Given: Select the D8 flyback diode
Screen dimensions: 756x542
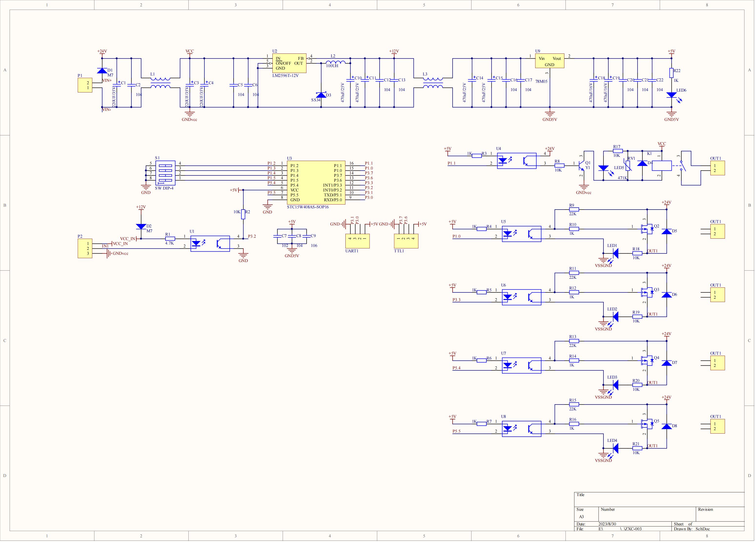Looking at the screenshot, I should pyautogui.click(x=667, y=426).
